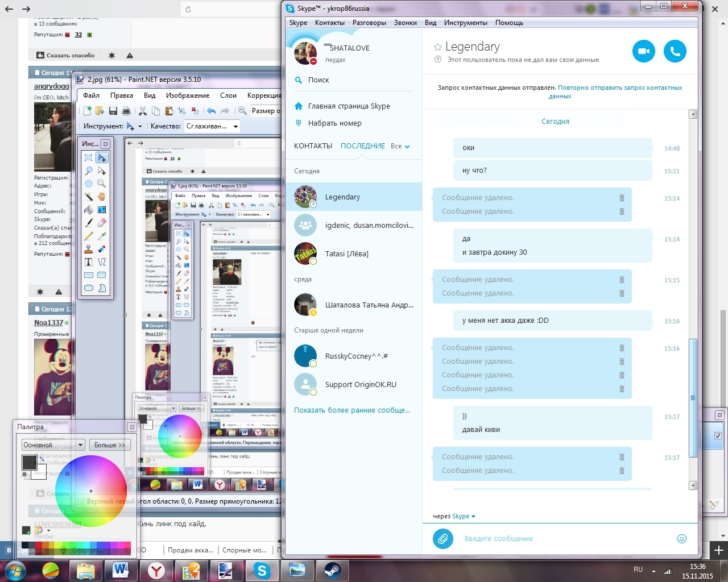The image size is (728, 582).
Task: Select the Move Selected Pixels tool
Action: (102, 157)
